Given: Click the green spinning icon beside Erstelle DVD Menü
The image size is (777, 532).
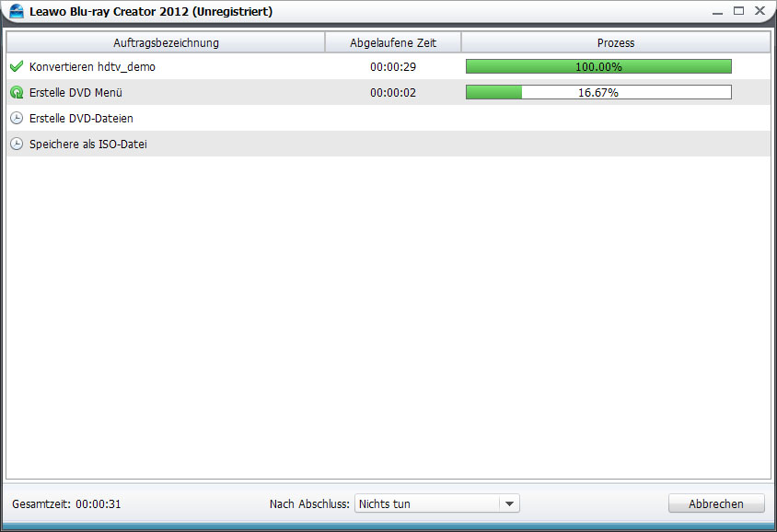Looking at the screenshot, I should [17, 92].
